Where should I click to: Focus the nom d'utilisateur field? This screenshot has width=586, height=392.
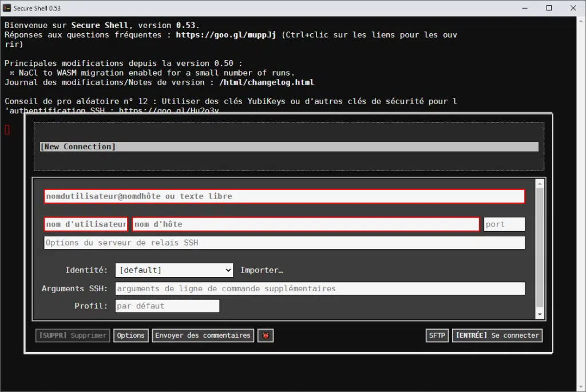(86, 224)
